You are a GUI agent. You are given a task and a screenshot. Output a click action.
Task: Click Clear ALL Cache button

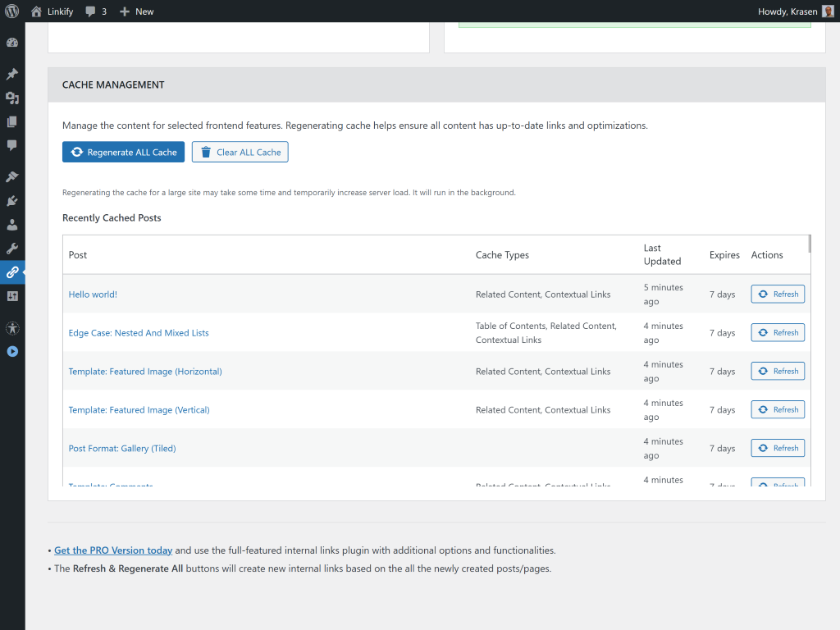[x=240, y=152]
